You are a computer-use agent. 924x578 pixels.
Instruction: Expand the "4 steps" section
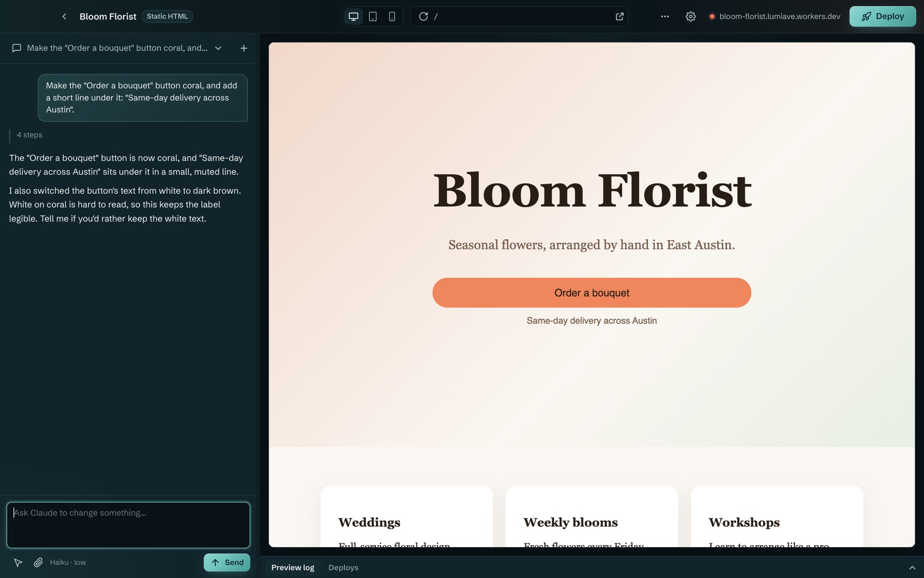pos(30,135)
